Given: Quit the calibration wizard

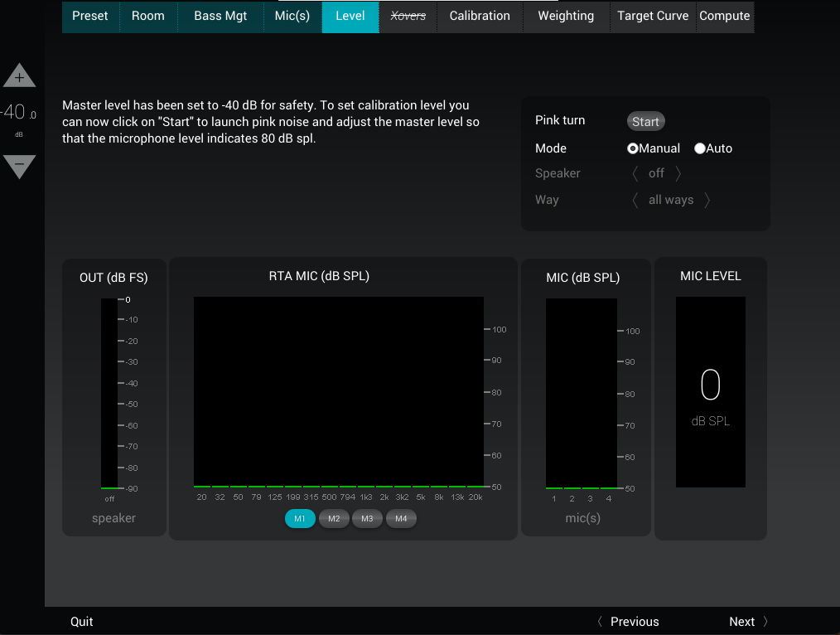Looking at the screenshot, I should pyautogui.click(x=82, y=622).
